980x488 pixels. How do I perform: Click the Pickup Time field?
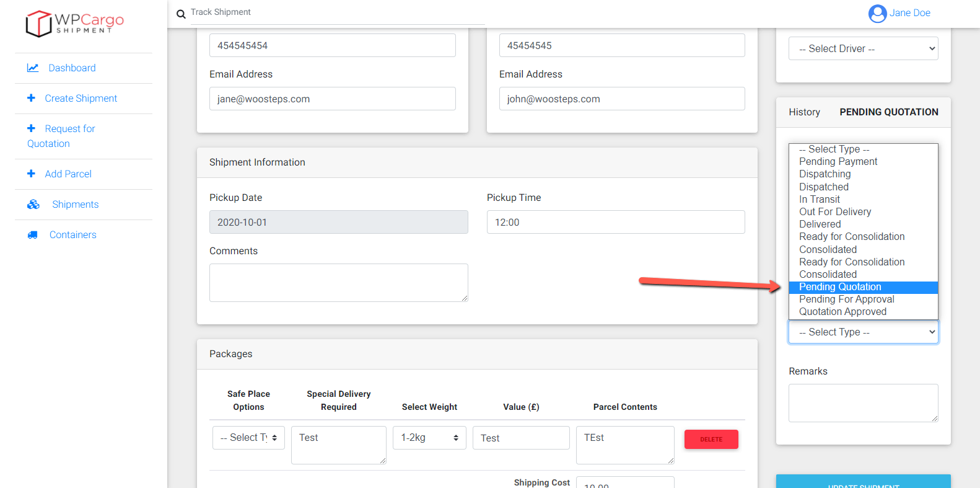click(x=616, y=222)
